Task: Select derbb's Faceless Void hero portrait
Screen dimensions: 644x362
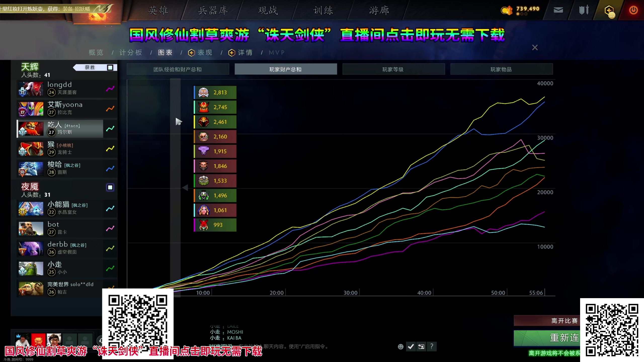Action: point(31,248)
